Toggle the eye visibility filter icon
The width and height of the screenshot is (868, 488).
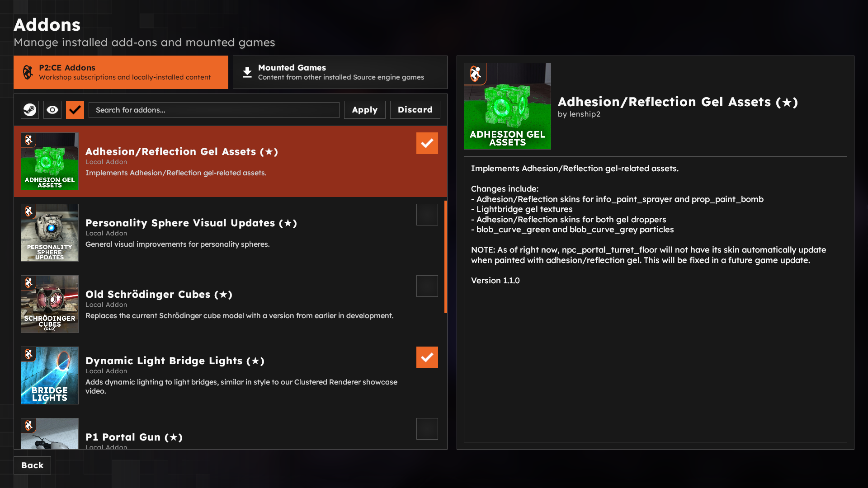52,110
